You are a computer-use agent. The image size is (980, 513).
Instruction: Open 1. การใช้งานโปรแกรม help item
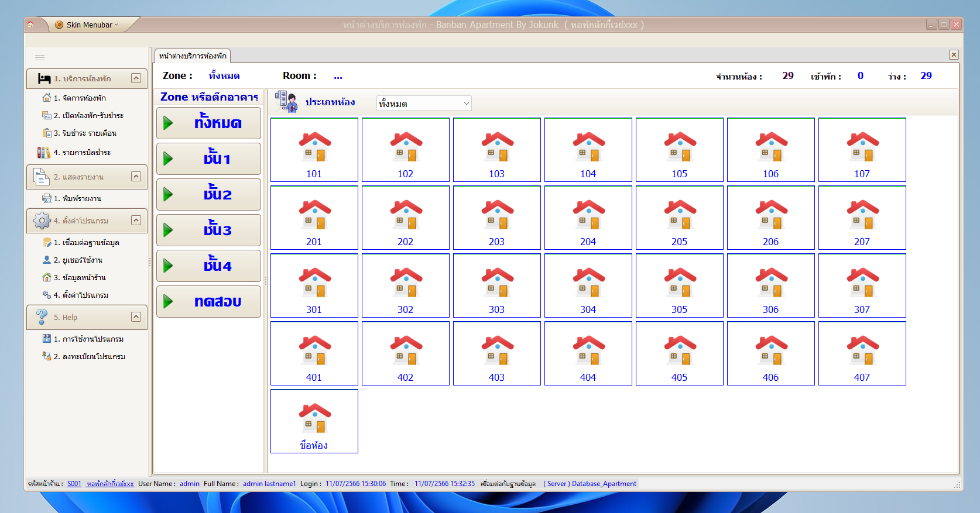pos(83,339)
